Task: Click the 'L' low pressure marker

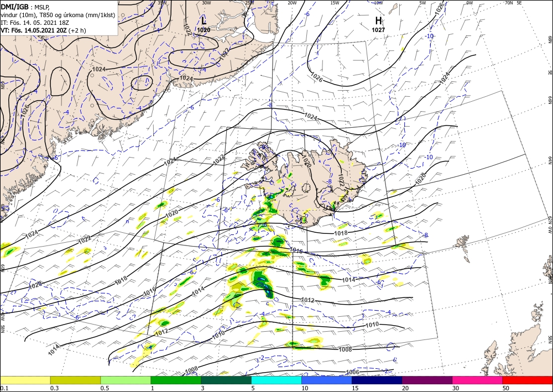Action: tap(204, 20)
